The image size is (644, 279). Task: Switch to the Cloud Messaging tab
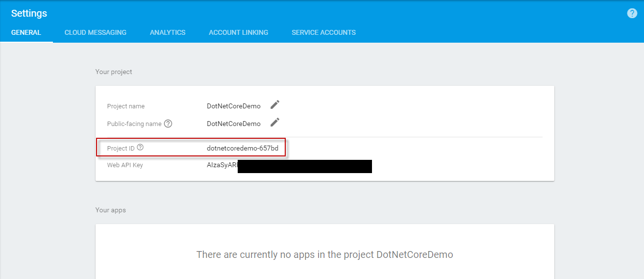96,32
